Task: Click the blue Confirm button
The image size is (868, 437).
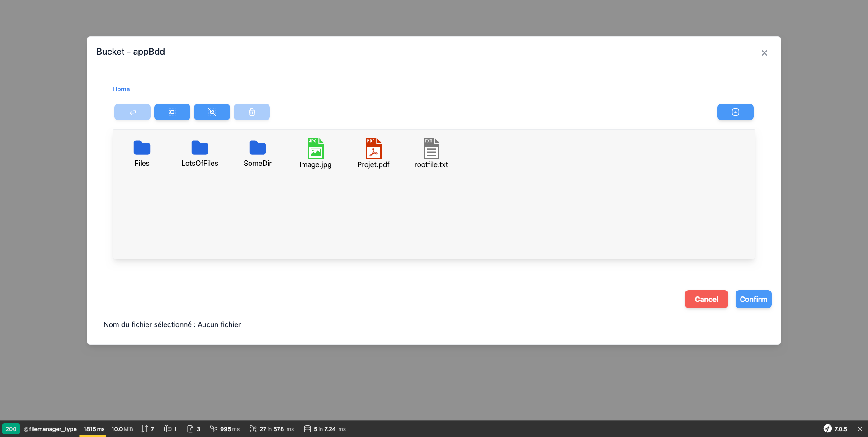Action: pyautogui.click(x=754, y=299)
